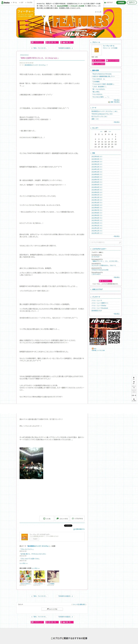Image resolution: width=138 pixels, height=644 pixels.
Task: Open image thumbnail Road to Nakamu...
Action: [26, 576]
